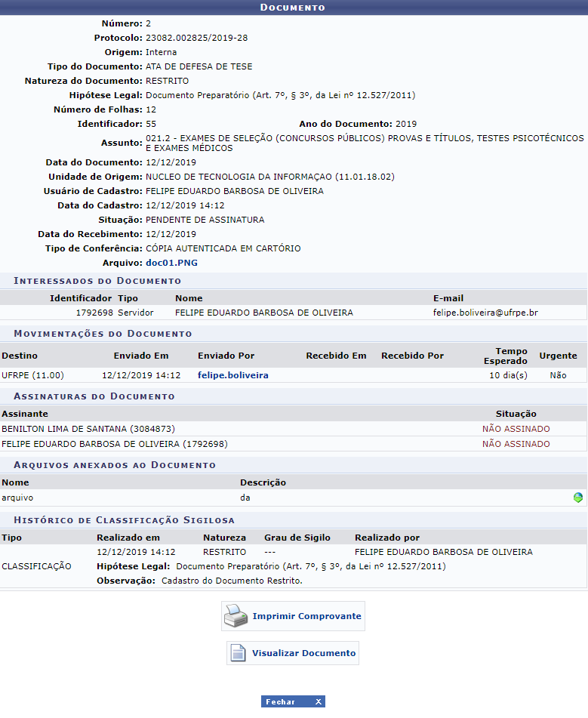Viewport: 588px width, 718px height.
Task: Click the Hipótese Legal value in top details
Action: pyautogui.click(x=280, y=95)
